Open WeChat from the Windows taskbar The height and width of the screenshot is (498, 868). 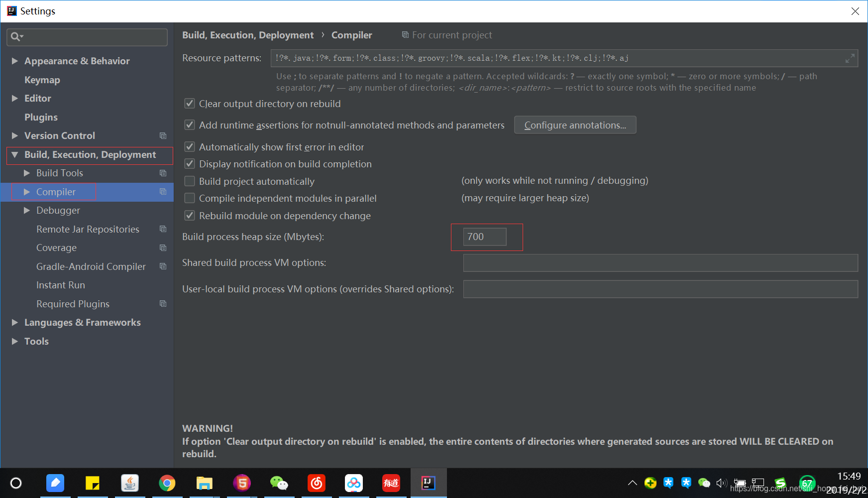279,483
